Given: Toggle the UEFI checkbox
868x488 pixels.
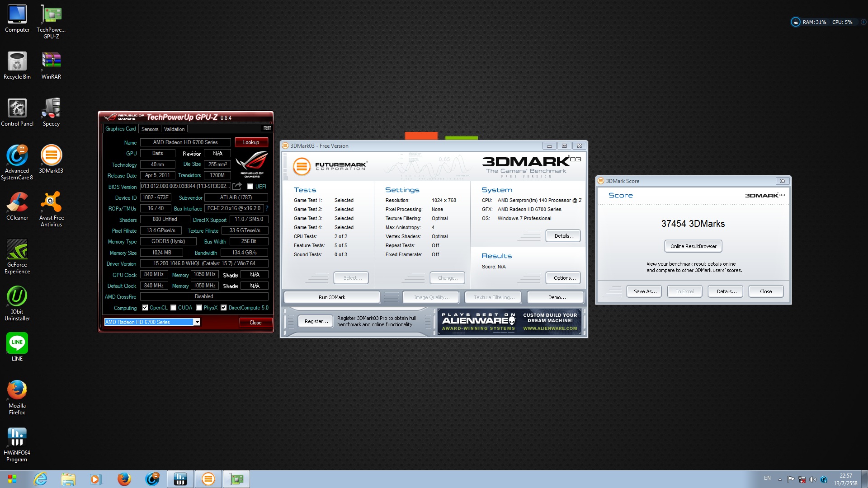Looking at the screenshot, I should [250, 187].
